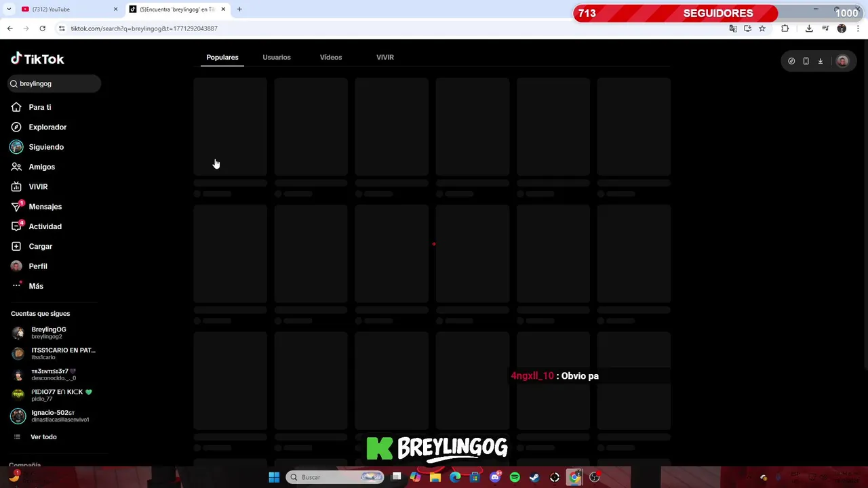Switch to the Usuarios tab
Image resolution: width=868 pixels, height=488 pixels.
pos(277,57)
